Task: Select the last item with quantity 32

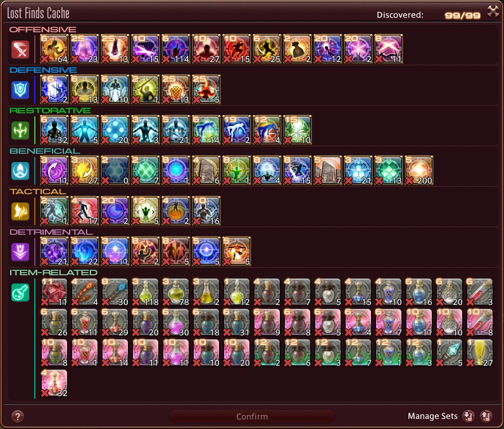Action: point(54,383)
